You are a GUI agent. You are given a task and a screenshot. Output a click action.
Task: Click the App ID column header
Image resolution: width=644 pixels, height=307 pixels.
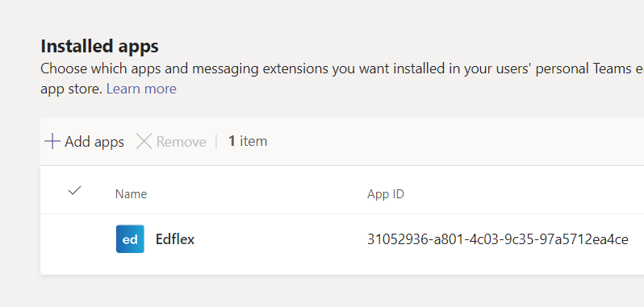pyautogui.click(x=385, y=194)
